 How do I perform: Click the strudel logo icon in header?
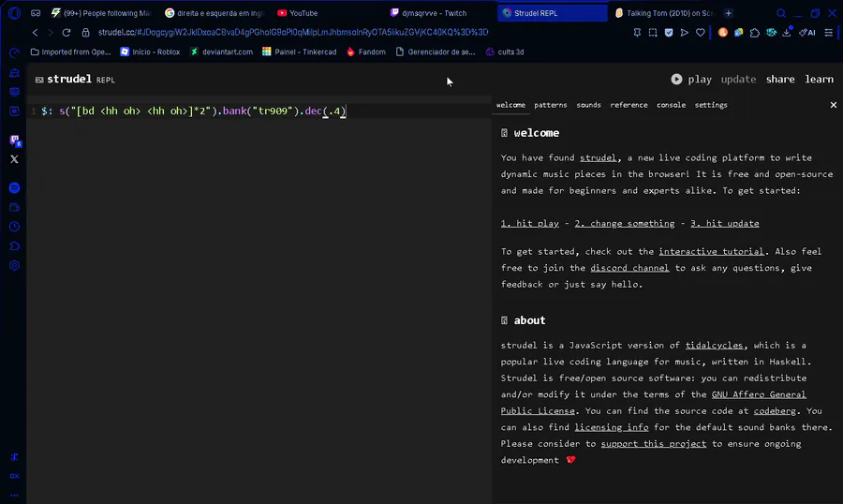coord(39,80)
